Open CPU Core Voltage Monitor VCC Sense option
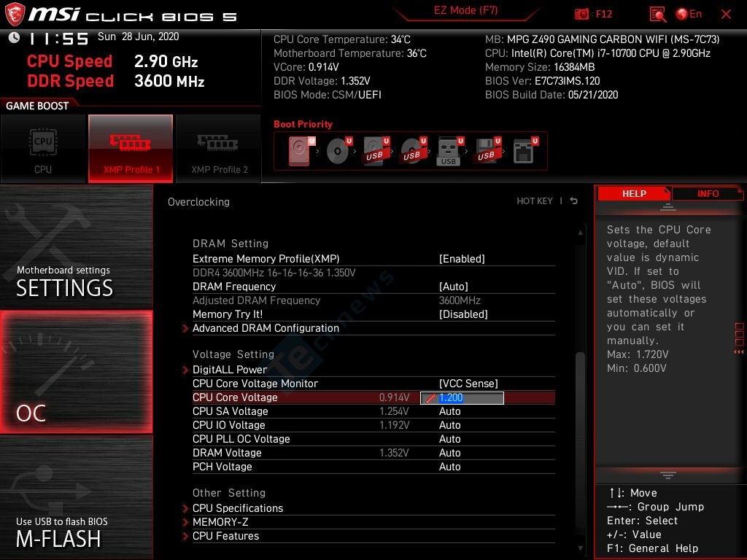The image size is (747, 560). [x=468, y=384]
